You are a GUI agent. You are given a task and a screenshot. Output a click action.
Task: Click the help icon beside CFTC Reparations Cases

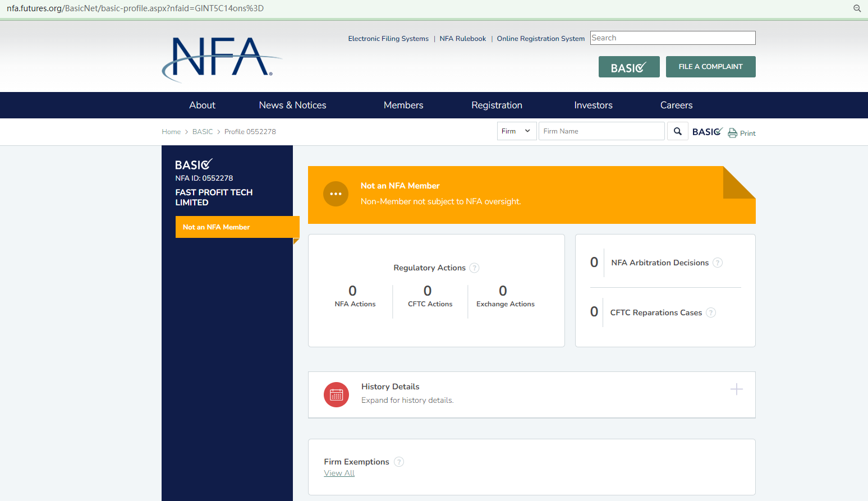[710, 312]
